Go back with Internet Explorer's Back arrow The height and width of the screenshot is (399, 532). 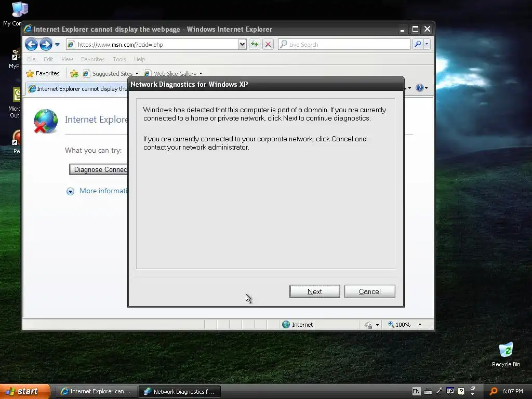(x=31, y=45)
